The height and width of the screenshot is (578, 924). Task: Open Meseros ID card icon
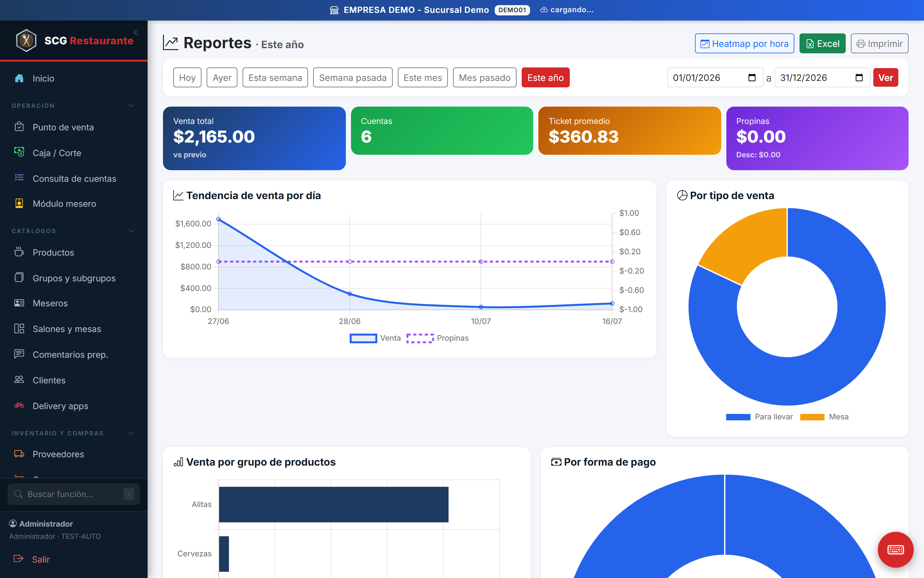pos(19,303)
